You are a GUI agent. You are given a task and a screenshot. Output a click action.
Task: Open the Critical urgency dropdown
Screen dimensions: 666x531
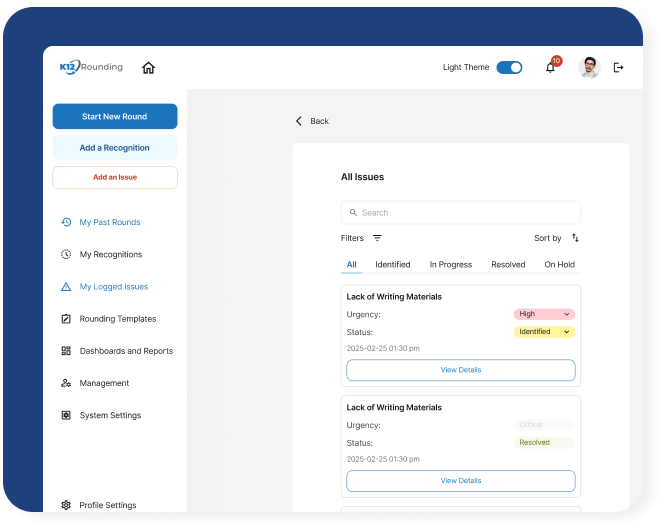point(544,425)
